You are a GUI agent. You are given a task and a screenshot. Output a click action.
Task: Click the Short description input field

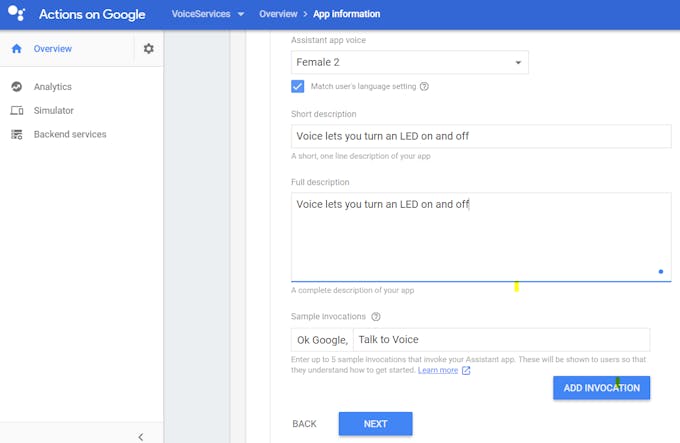(481, 136)
